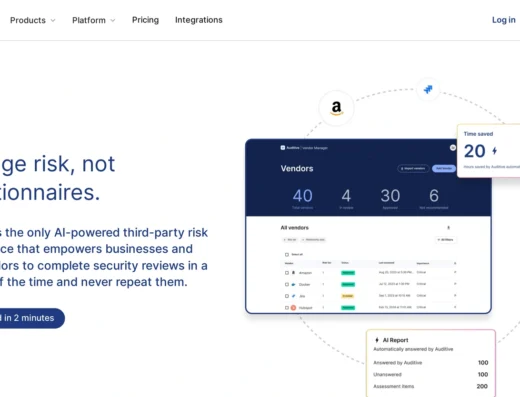Check the Jira vendor row checkbox
Screen dimensions: 520x397
coord(287,296)
